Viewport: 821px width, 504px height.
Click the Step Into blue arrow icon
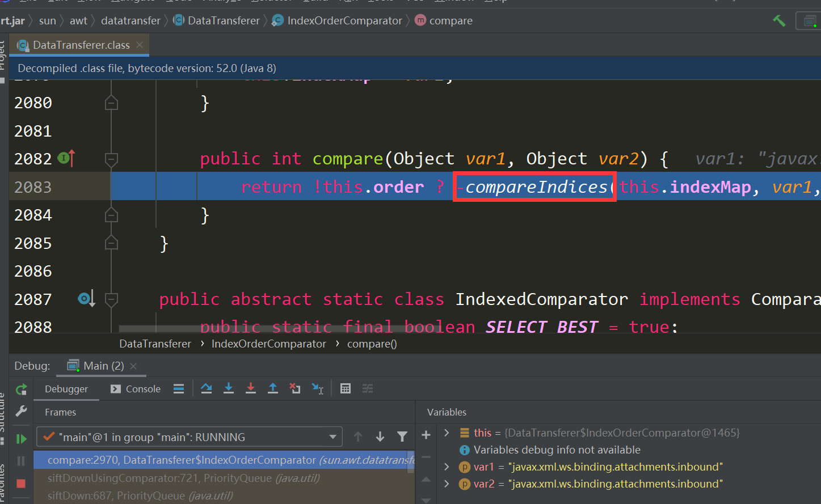click(x=229, y=388)
